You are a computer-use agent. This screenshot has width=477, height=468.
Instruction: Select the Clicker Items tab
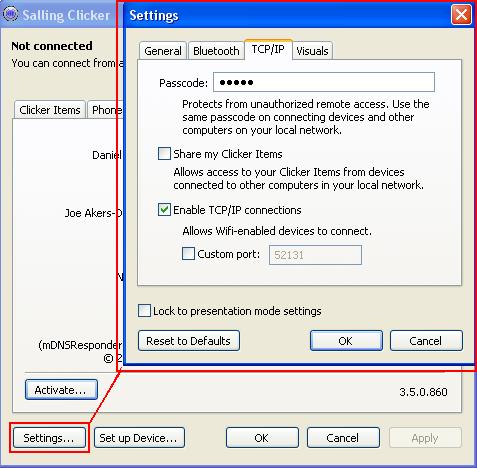[x=50, y=110]
